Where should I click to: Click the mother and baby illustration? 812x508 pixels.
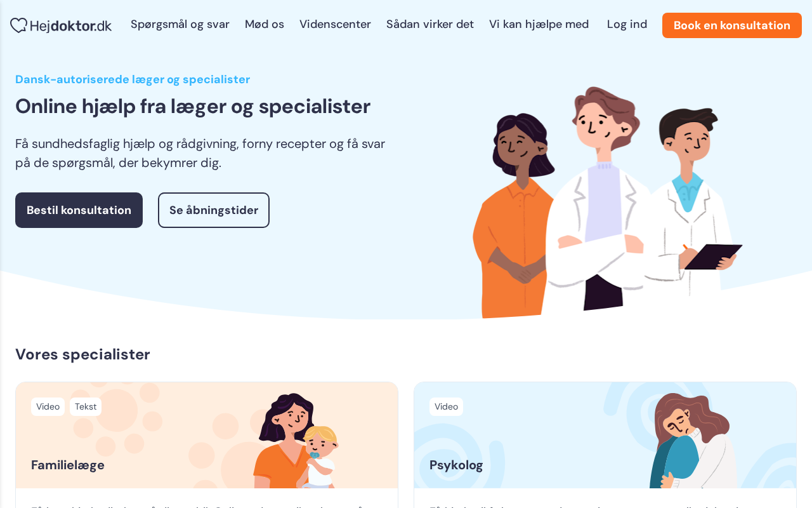click(x=296, y=441)
